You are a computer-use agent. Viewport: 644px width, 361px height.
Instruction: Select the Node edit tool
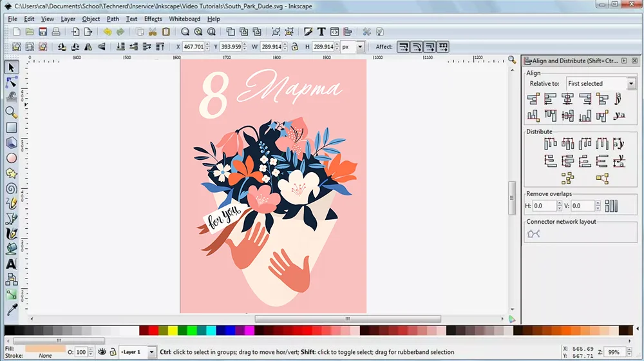click(x=12, y=82)
